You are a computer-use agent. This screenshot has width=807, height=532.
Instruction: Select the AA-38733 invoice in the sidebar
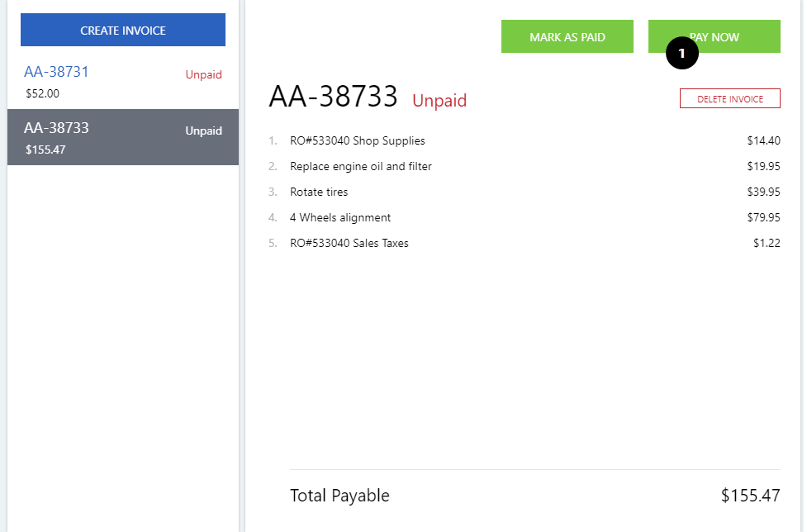56,128
